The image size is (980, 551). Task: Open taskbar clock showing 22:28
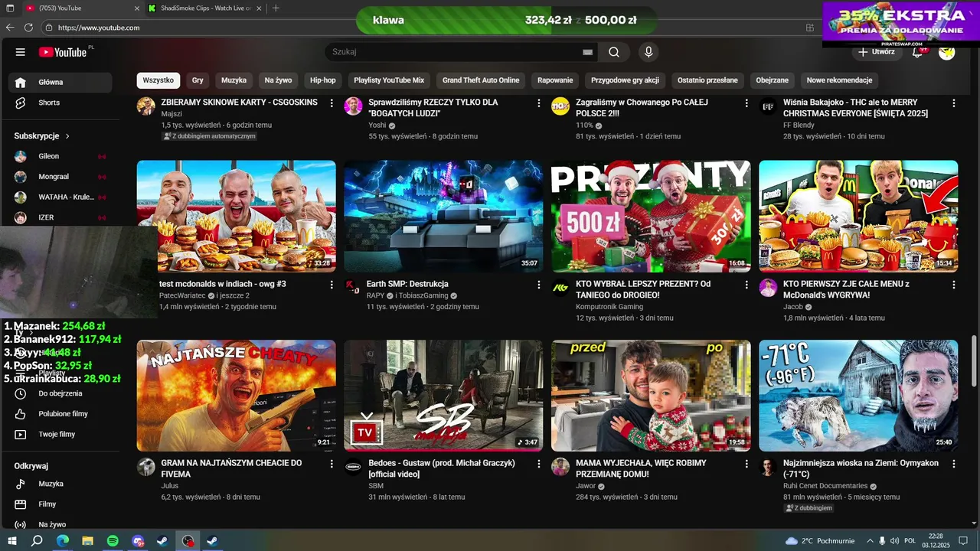point(936,541)
